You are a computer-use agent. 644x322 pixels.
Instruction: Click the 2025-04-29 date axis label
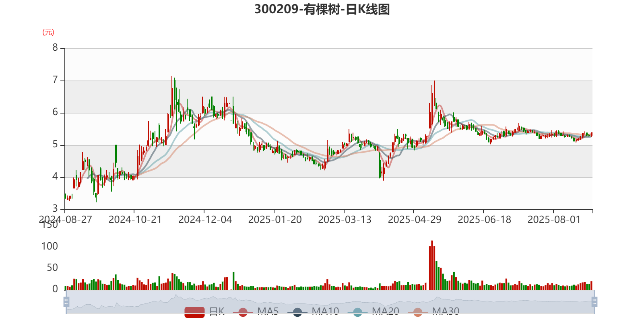[x=415, y=220]
